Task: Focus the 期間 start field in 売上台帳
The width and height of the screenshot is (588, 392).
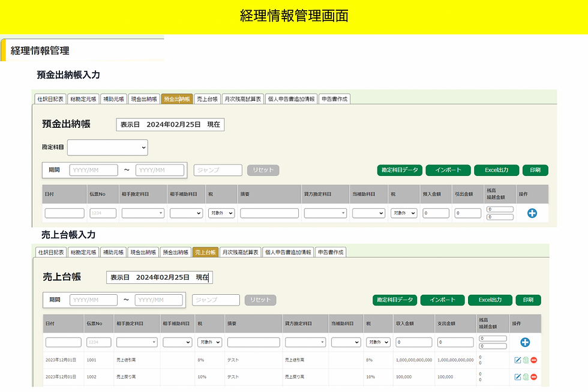Action: [x=94, y=300]
